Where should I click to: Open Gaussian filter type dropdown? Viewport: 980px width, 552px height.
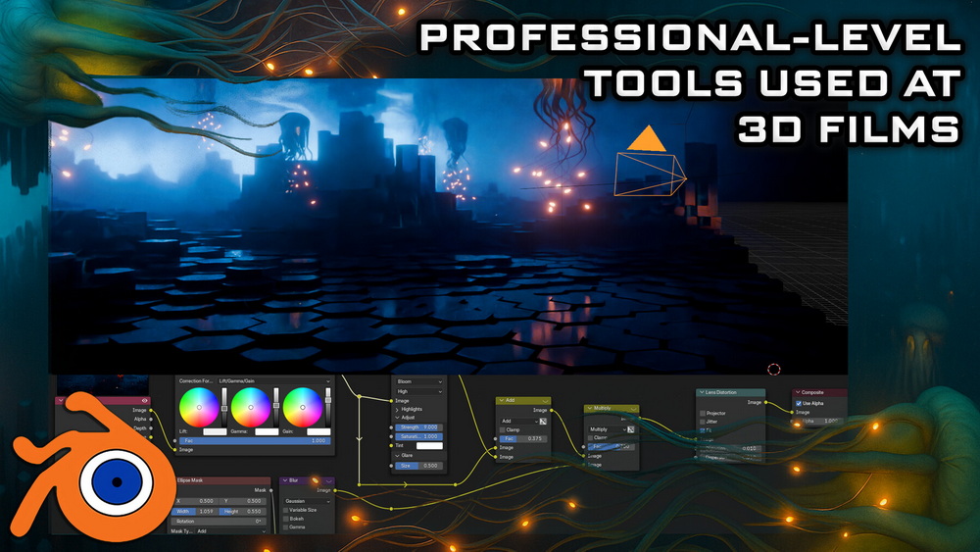(x=308, y=501)
